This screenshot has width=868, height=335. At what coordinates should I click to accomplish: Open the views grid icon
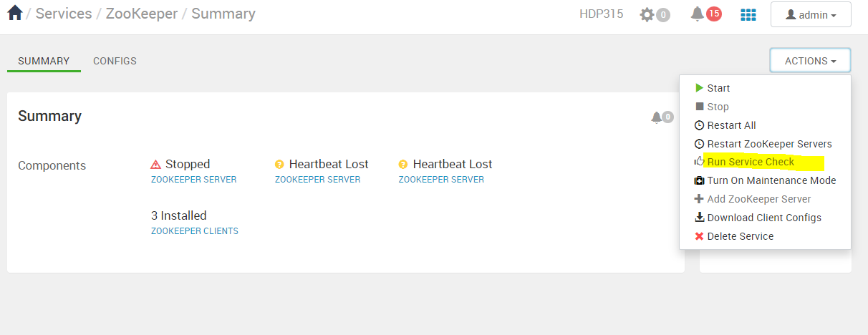pyautogui.click(x=748, y=14)
